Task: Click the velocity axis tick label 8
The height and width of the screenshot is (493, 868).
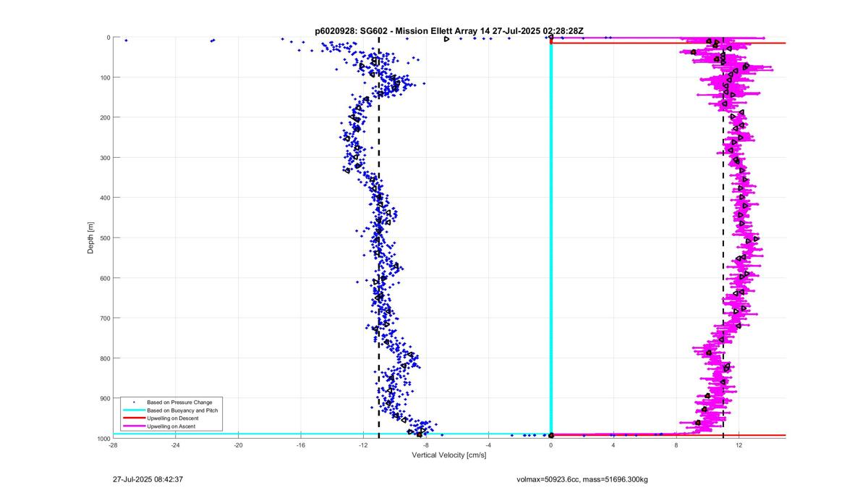Action: pos(676,446)
